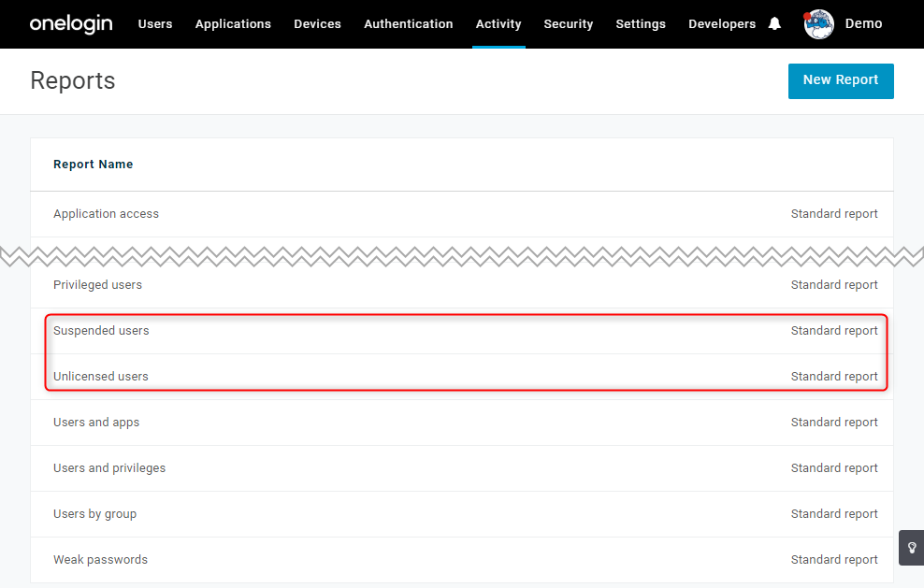Click the New Report button
Screen dimensions: 924x588
click(x=841, y=80)
